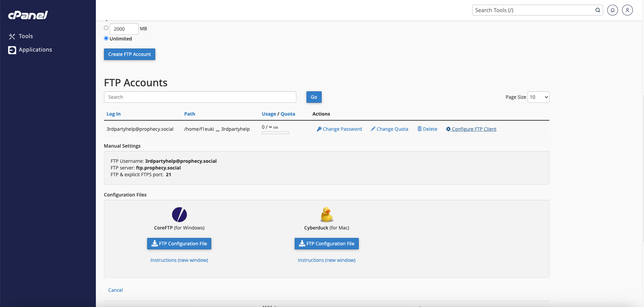Sort by Path column

click(190, 114)
